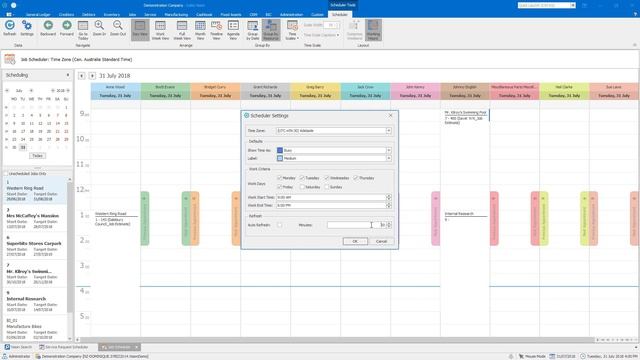Click into the Minutes input field

pos(356,225)
